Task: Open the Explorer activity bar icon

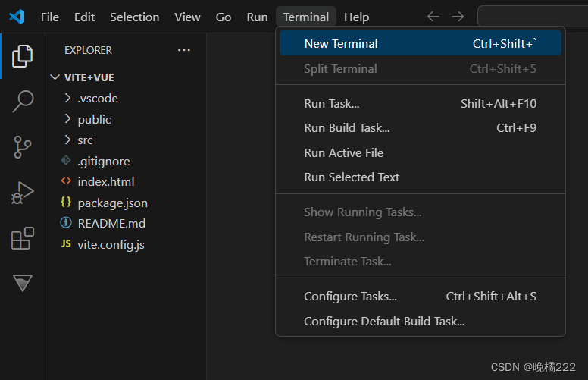Action: click(23, 55)
